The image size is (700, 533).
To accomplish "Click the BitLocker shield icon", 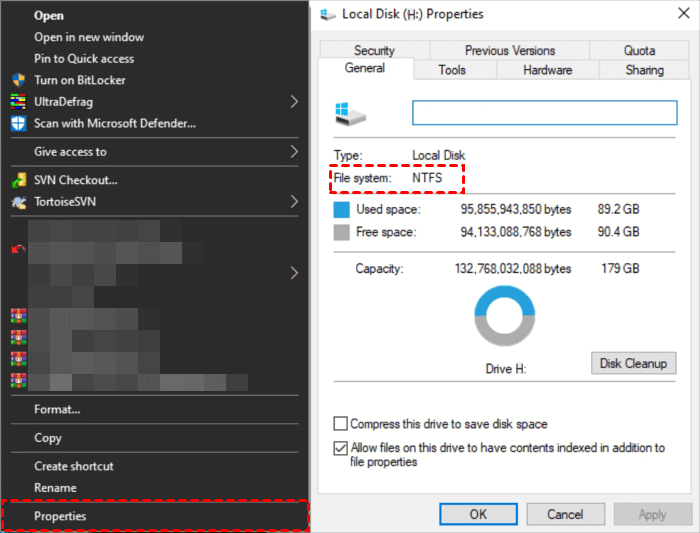I will tap(18, 80).
